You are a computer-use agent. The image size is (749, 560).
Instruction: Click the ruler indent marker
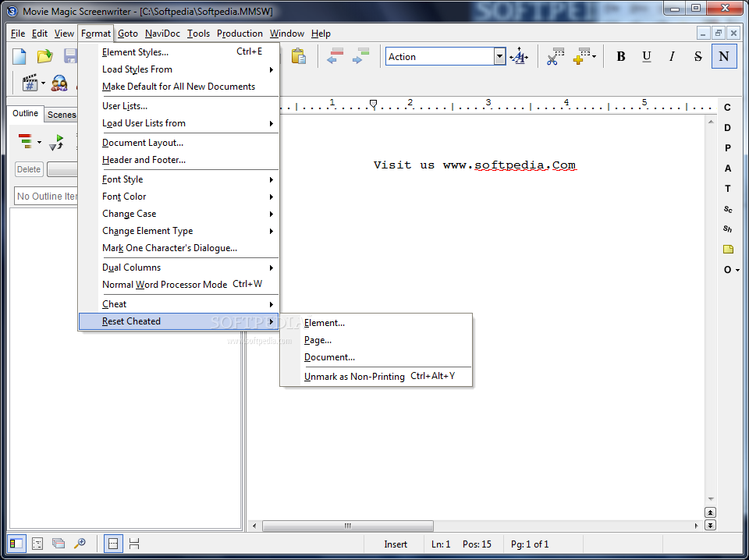pos(374,104)
